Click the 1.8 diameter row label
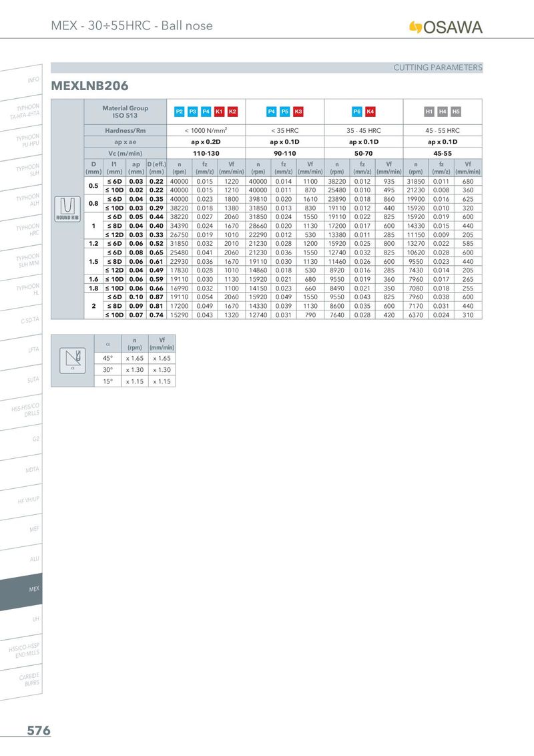This screenshot has height=756, width=534. click(93, 289)
